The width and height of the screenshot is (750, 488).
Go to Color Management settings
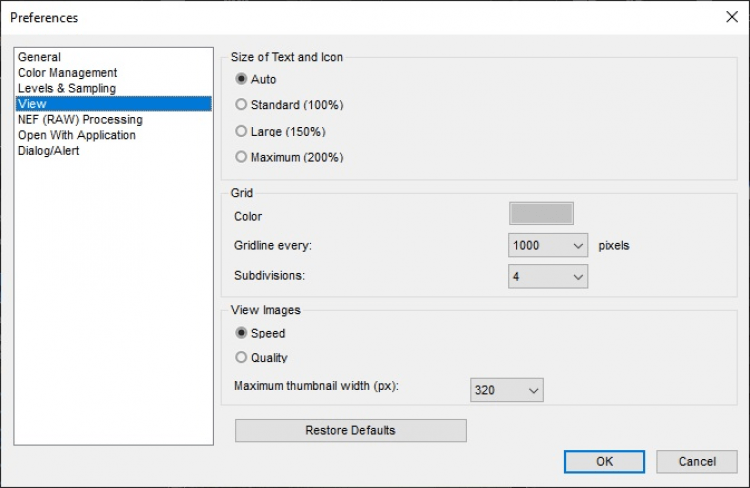pos(67,73)
